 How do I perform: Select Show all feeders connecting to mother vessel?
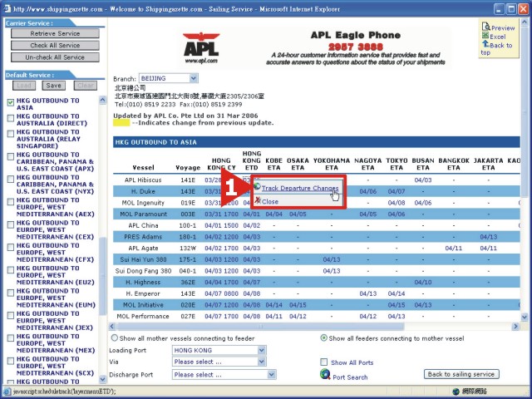[x=324, y=338]
